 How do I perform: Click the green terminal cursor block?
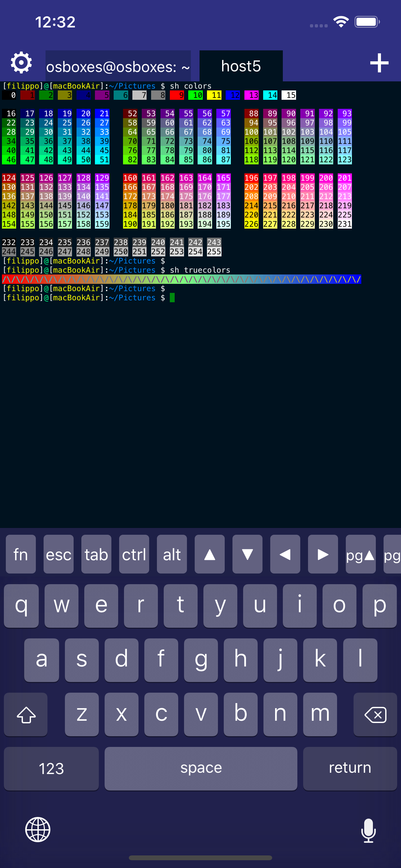tap(172, 298)
